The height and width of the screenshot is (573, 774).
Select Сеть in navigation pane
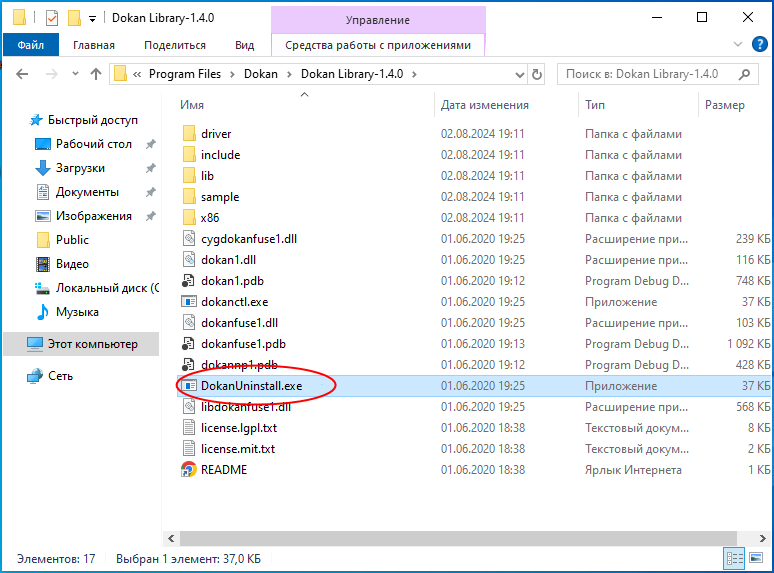60,376
